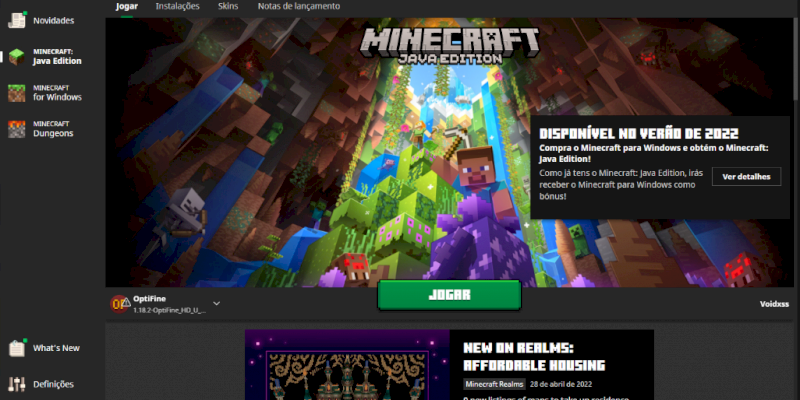Open the Notas de lançamento tab
The height and width of the screenshot is (400, 800).
tap(299, 6)
